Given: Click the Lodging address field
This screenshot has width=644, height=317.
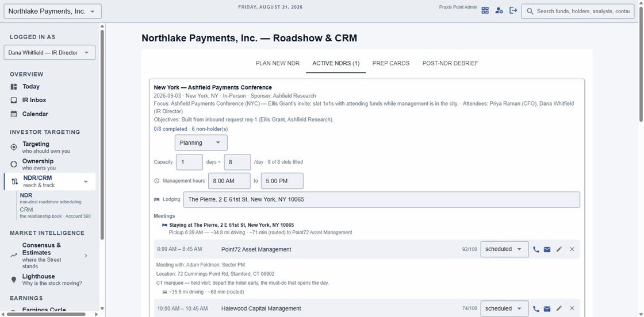Looking at the screenshot, I should click(382, 199).
